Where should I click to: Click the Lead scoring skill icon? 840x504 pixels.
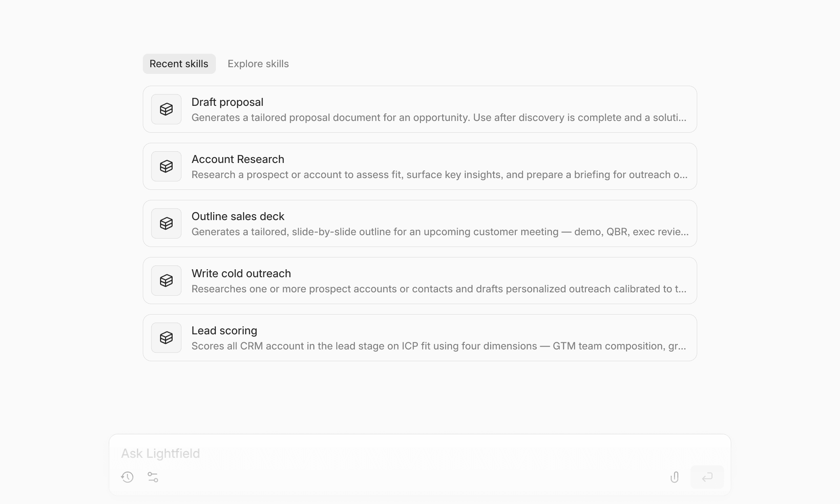click(166, 338)
